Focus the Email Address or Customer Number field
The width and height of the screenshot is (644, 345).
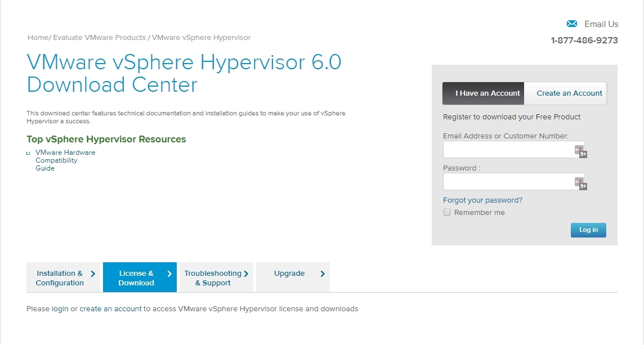[x=513, y=150]
